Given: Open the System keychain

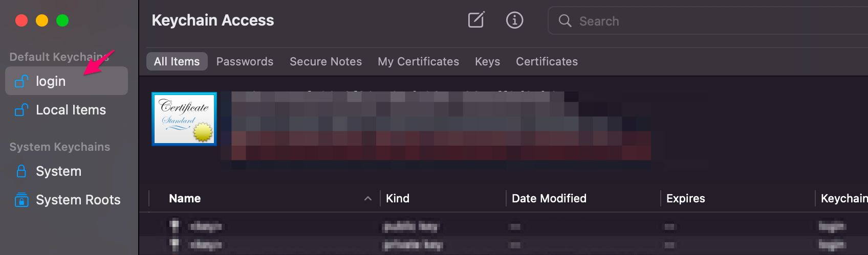Looking at the screenshot, I should pos(67,171).
